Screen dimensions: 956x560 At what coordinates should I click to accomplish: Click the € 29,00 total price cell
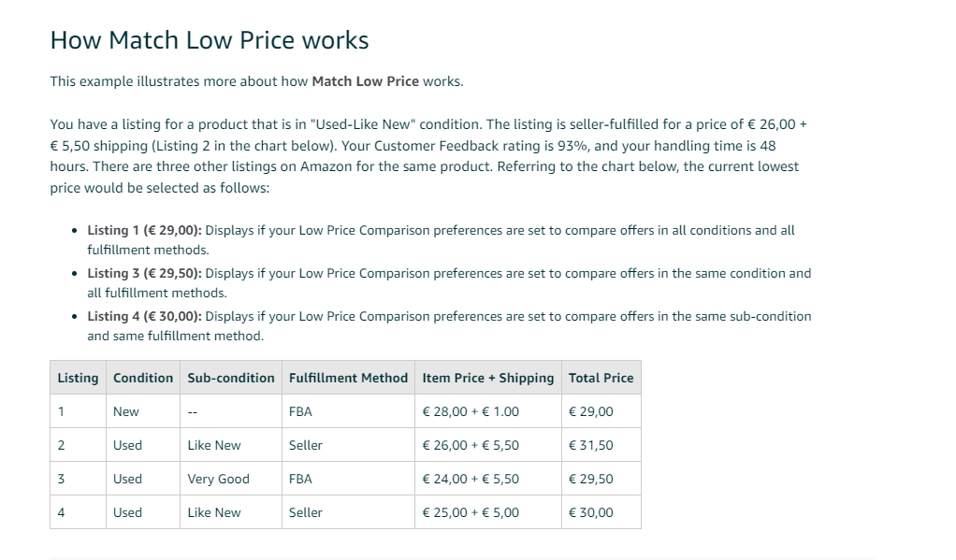click(601, 411)
